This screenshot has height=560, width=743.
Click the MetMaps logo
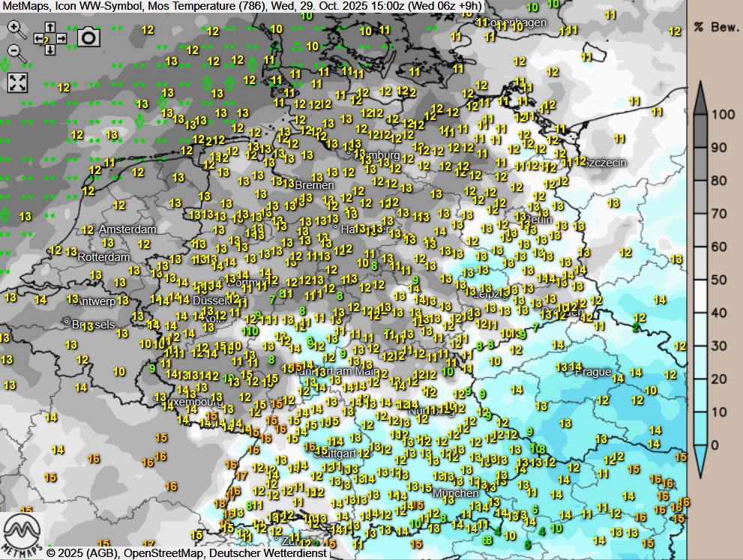click(22, 535)
